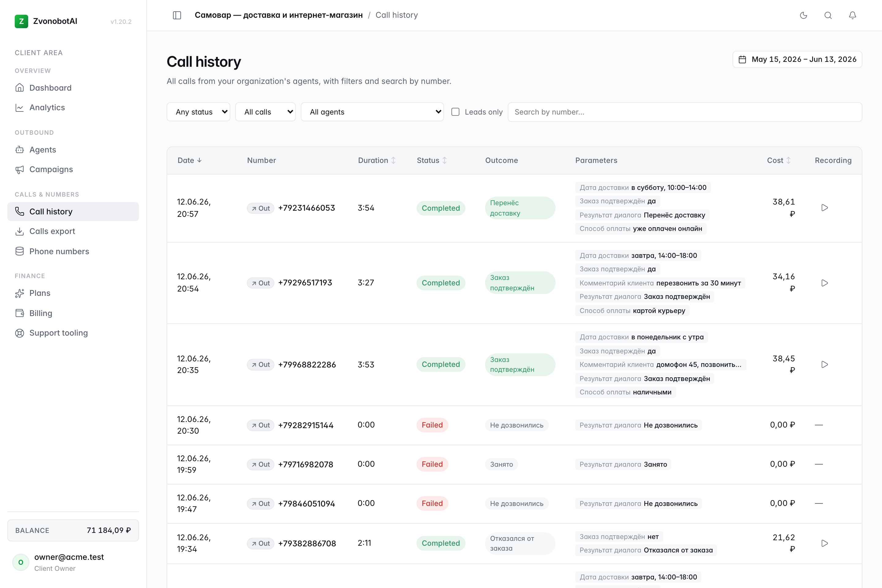
Task: Click outcome Отказался от заказа
Action: pyautogui.click(x=520, y=543)
